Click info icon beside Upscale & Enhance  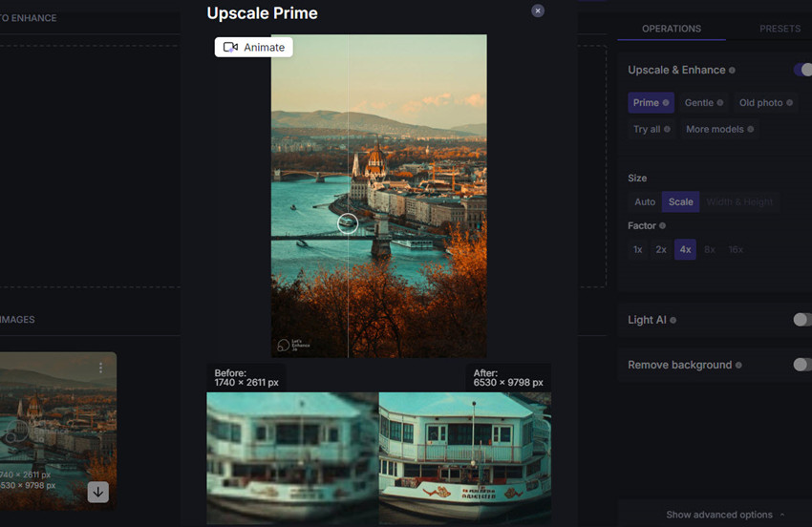click(x=732, y=70)
